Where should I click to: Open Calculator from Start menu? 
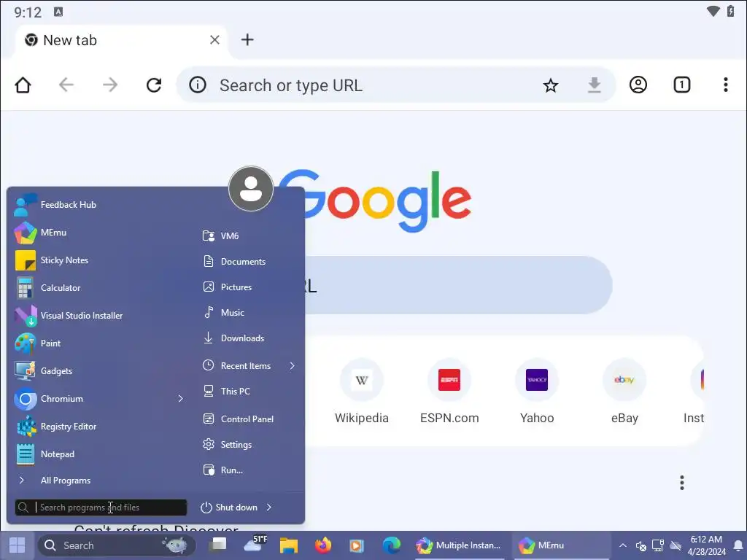tap(98, 287)
